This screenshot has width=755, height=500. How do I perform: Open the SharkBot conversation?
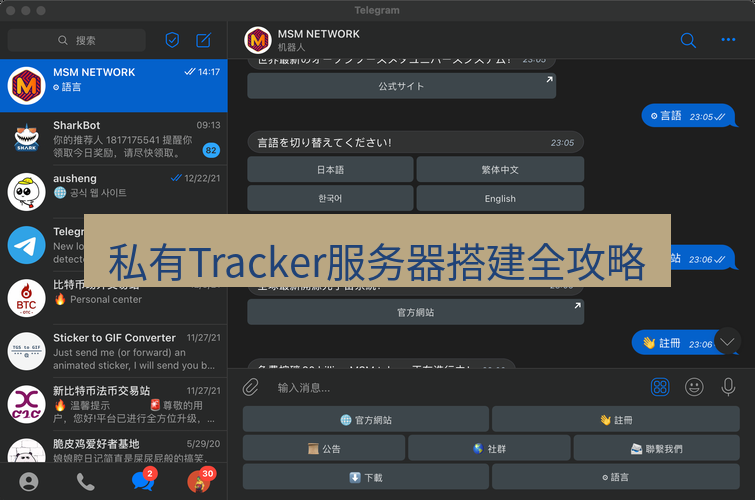click(114, 139)
